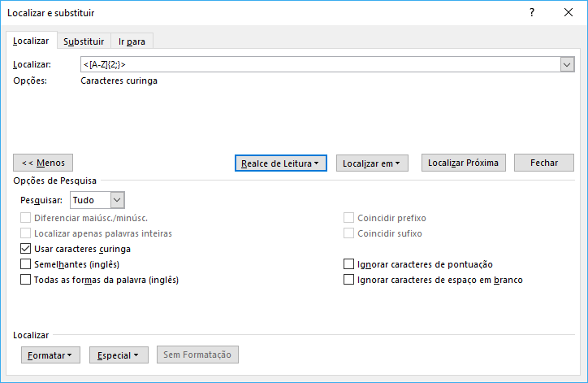Toggle Ignorar caracteres de pontuação
The image size is (588, 383).
349,264
